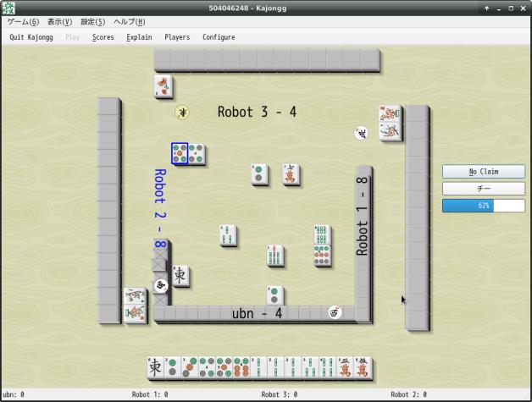This screenshot has height=402, width=532.
Task: Open the Players dialog
Action: point(177,37)
